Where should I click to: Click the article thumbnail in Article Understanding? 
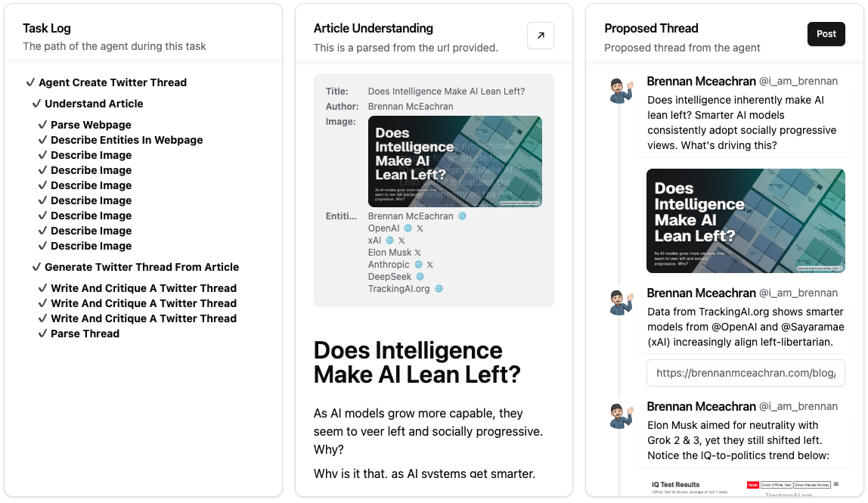click(454, 161)
